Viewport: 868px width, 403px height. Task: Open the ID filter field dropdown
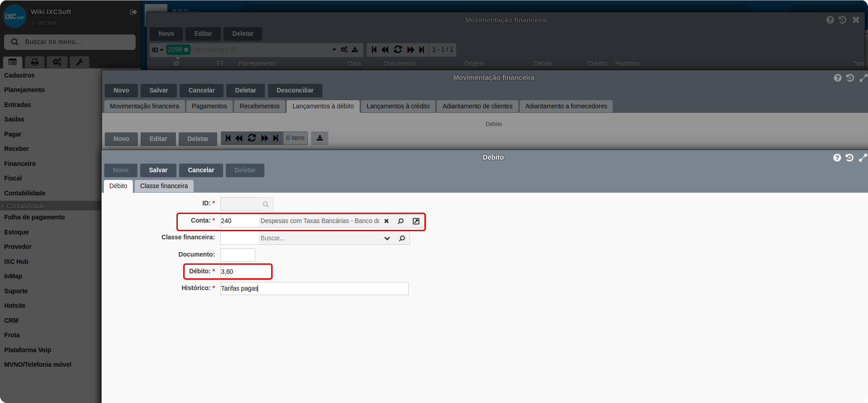pyautogui.click(x=158, y=50)
